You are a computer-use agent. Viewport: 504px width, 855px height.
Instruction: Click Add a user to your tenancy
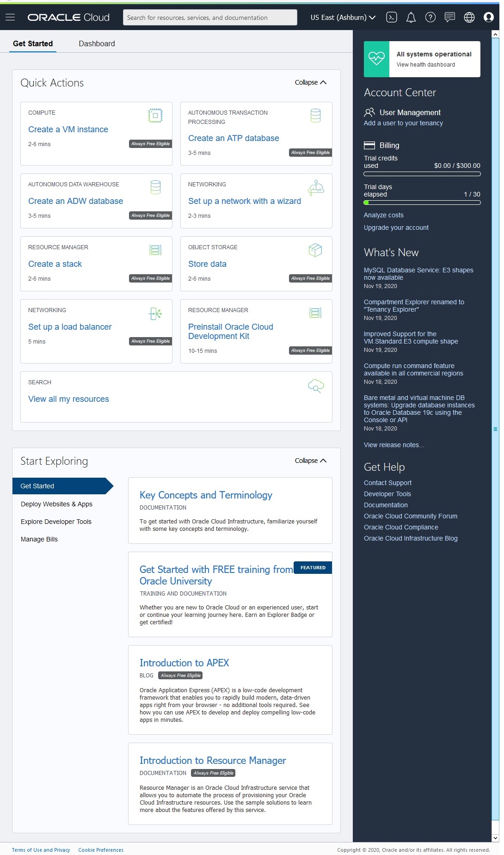pyautogui.click(x=403, y=123)
